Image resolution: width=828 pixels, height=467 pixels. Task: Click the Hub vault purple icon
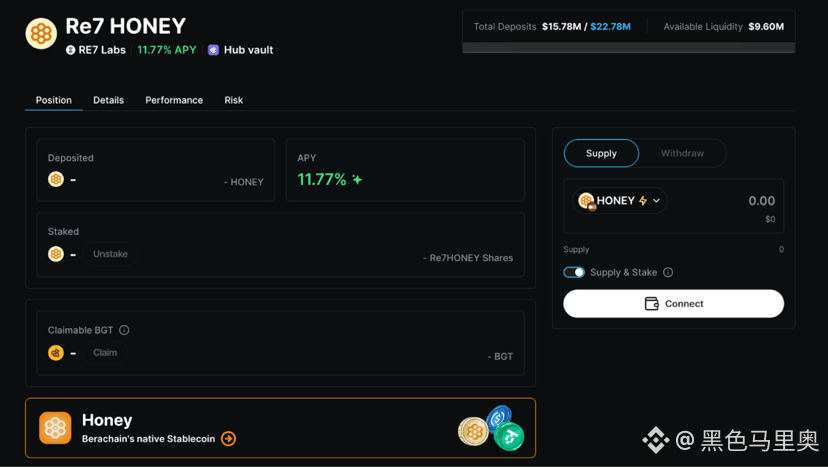coord(213,50)
